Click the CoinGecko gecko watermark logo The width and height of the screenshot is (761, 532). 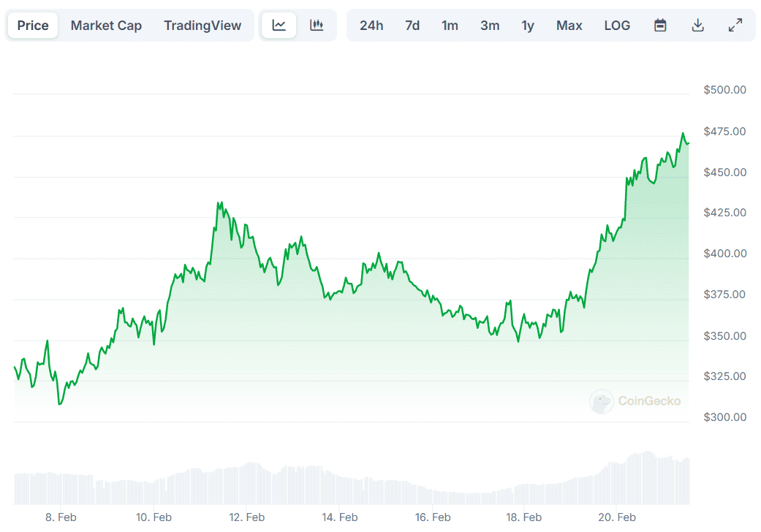(x=602, y=401)
